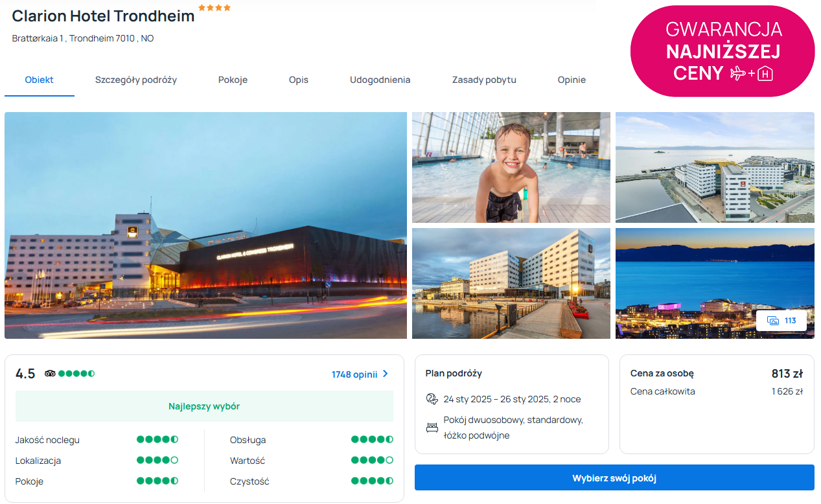The image size is (821, 504).
Task: Click the plane plus hotel icon in banner
Action: coord(752,74)
